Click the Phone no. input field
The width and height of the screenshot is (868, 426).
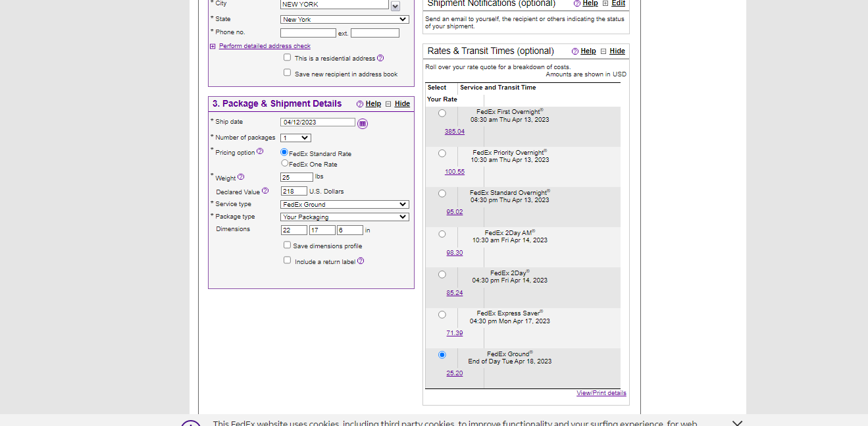click(x=308, y=33)
